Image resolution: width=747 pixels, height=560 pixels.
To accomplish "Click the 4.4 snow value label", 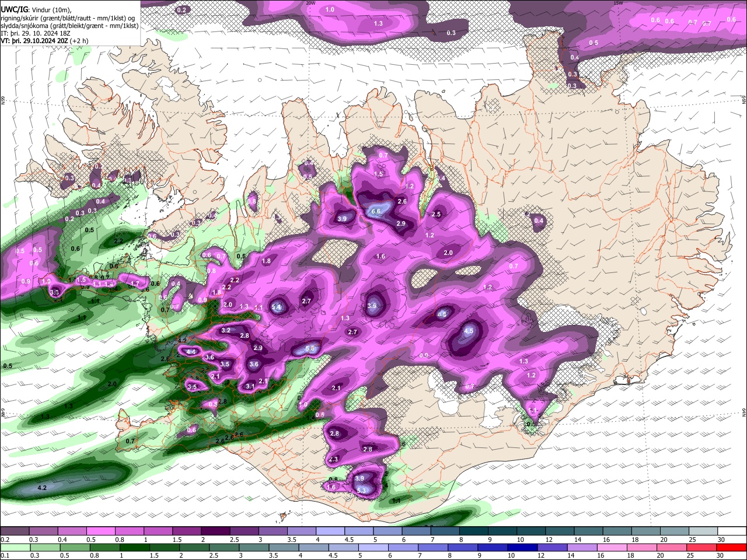I will click(x=191, y=352).
